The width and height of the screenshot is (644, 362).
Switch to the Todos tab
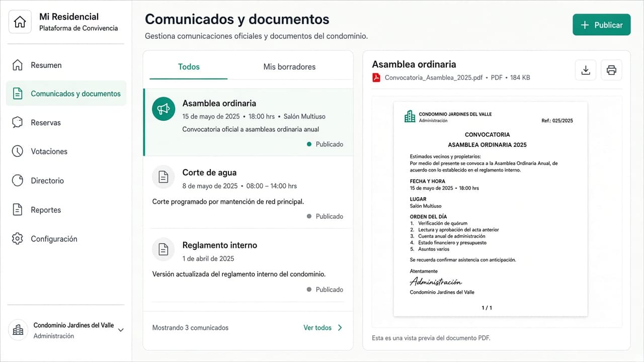[x=189, y=67]
